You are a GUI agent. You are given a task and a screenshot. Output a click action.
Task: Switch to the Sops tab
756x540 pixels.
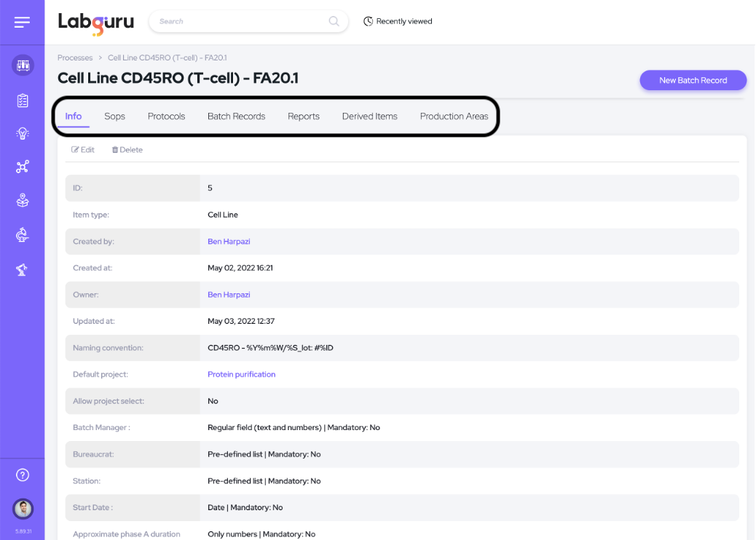(114, 116)
